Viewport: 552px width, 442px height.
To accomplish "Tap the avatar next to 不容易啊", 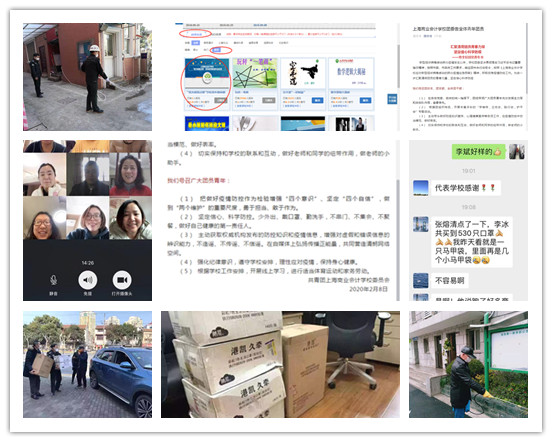I will (x=421, y=280).
